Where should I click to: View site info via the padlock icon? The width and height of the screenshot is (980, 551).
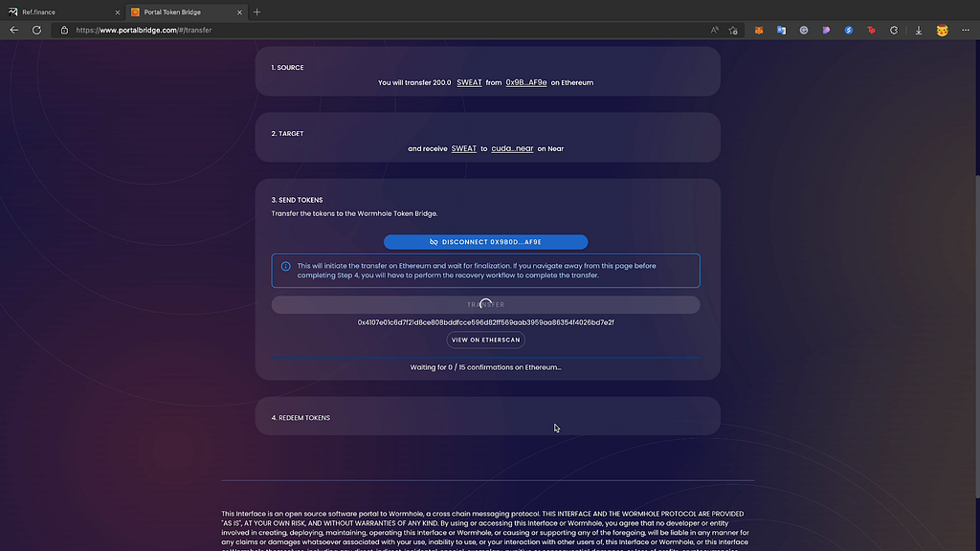coord(64,30)
